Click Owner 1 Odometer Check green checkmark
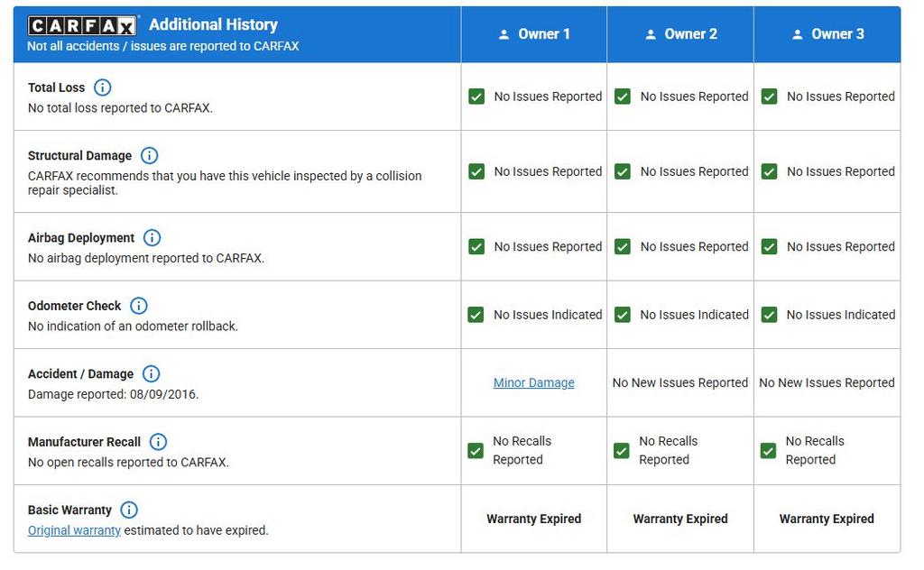 click(x=476, y=315)
